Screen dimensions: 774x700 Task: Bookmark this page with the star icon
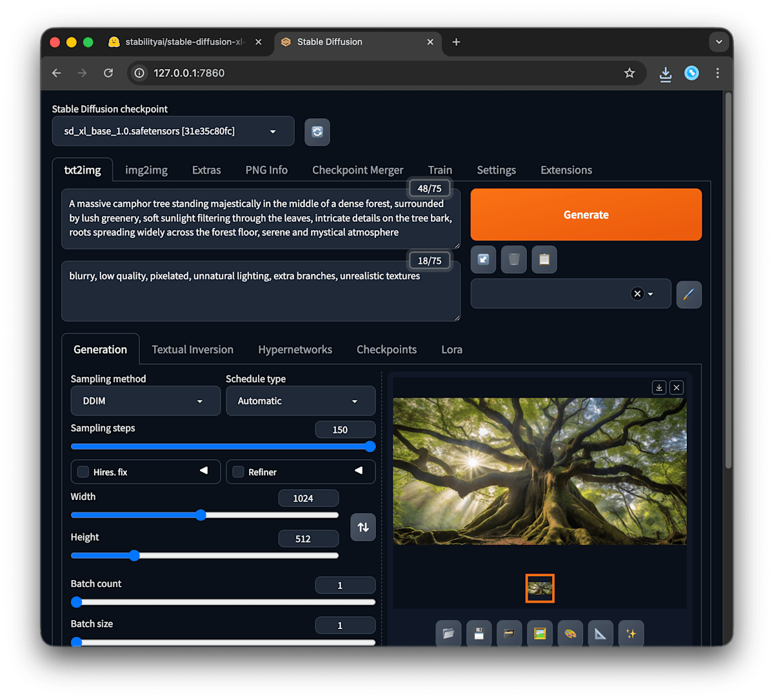[630, 73]
